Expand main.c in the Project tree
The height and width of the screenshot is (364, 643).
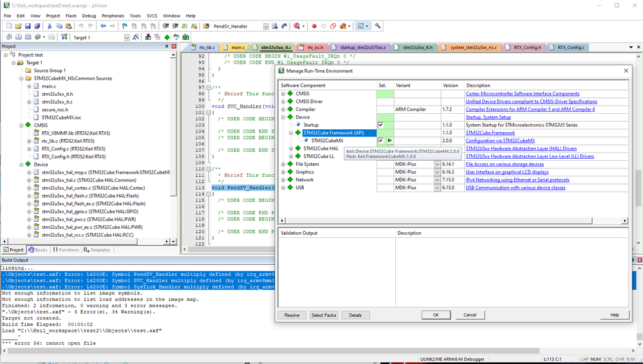[29, 86]
